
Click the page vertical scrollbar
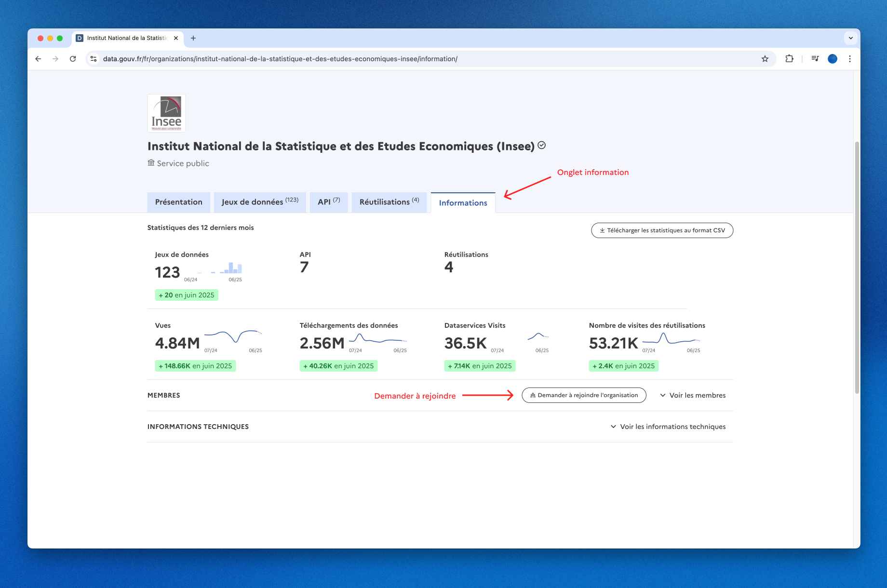[x=857, y=267]
